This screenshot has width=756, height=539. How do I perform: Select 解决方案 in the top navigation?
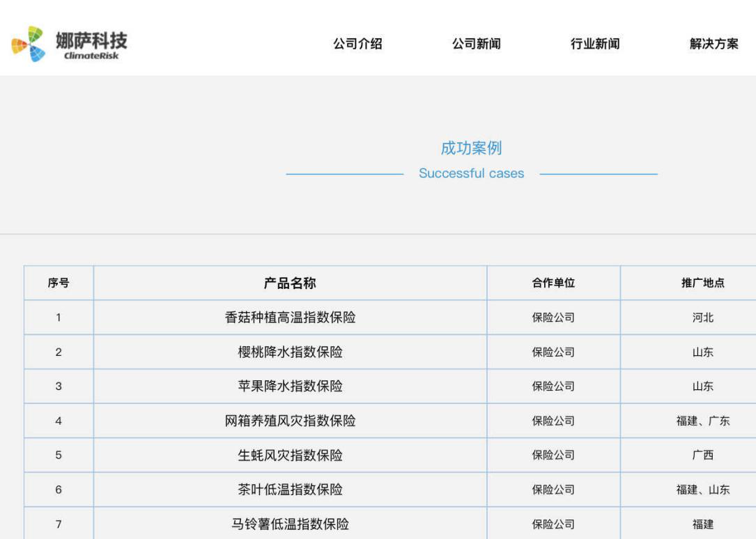click(713, 44)
